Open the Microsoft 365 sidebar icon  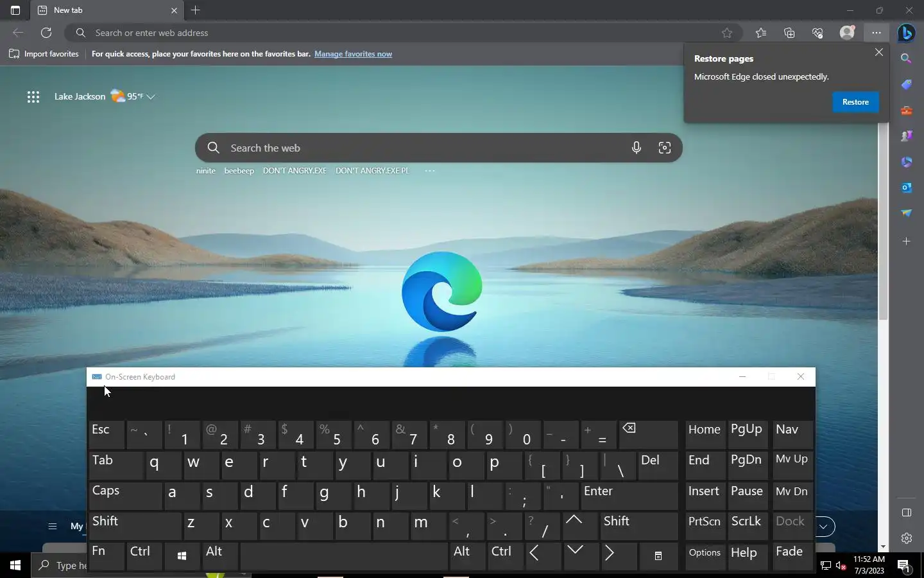click(906, 162)
